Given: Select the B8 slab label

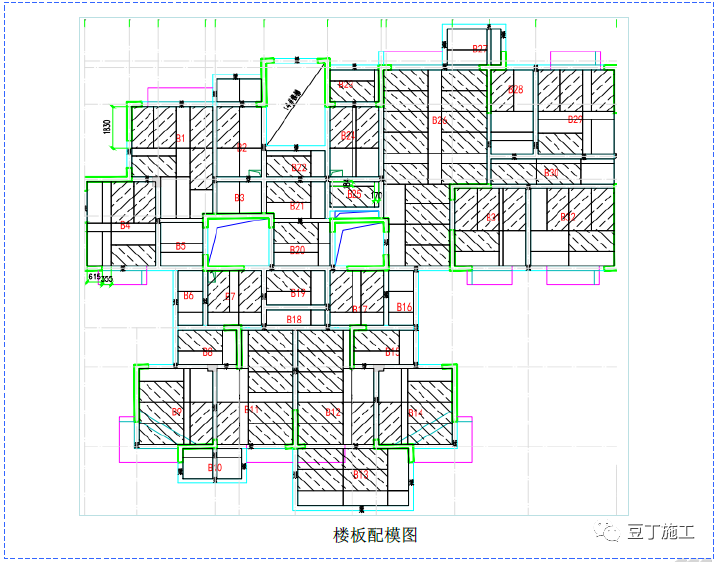Looking at the screenshot, I should (208, 352).
